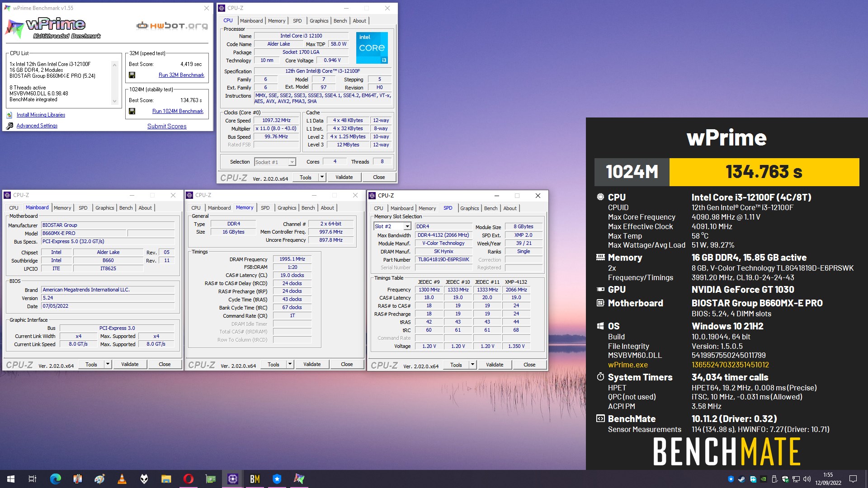This screenshot has width=868, height=488.
Task: Click the tools icon beside Advanced Settings
Action: [x=9, y=126]
